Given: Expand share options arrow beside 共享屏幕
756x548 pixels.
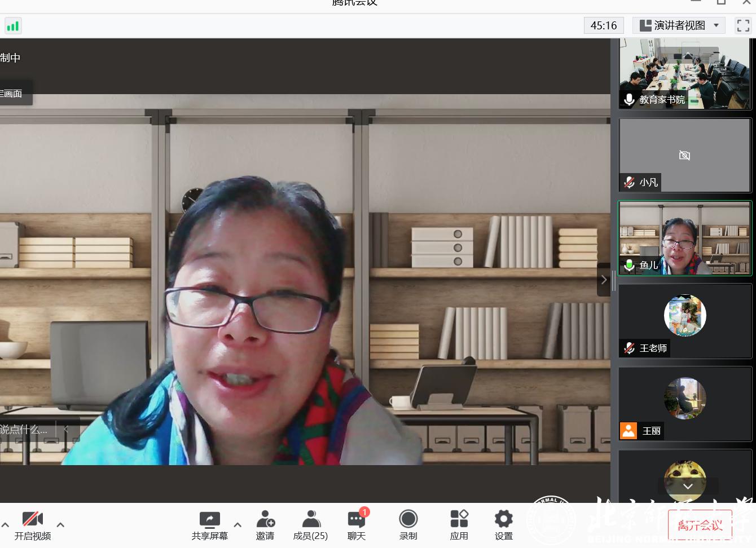Looking at the screenshot, I should pos(238,525).
